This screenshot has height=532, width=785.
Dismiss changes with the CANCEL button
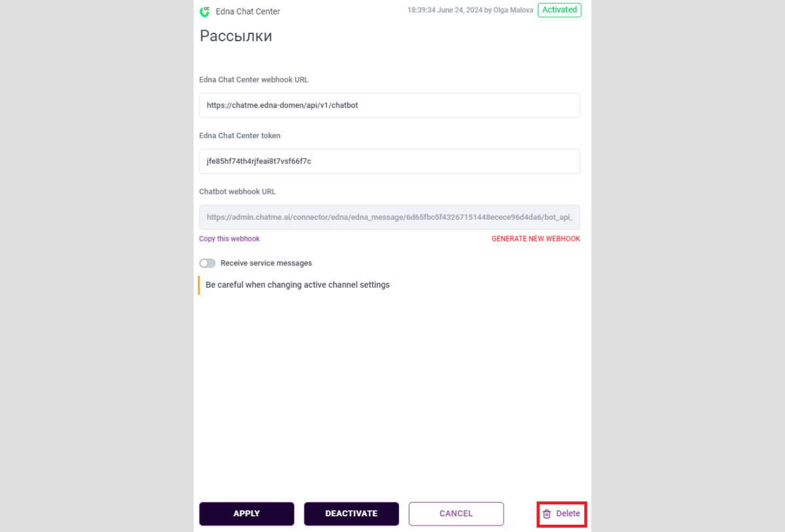pyautogui.click(x=456, y=514)
